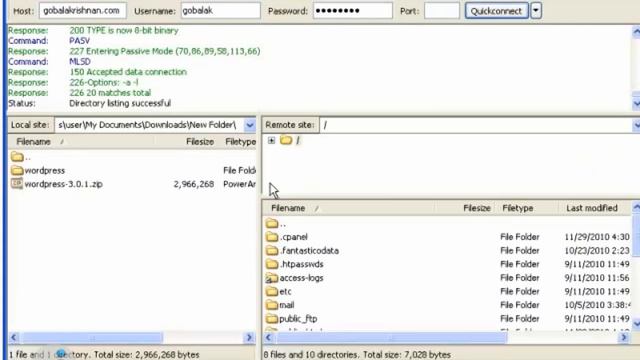Open the Quickconnect history dropdown arrow

(x=536, y=11)
